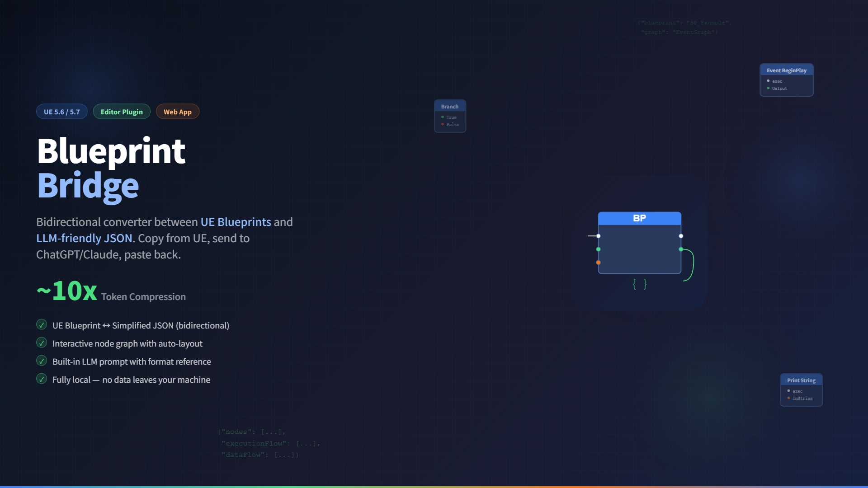
Task: Click the "LLM-friendly JSON" highlighted text
Action: (x=84, y=238)
